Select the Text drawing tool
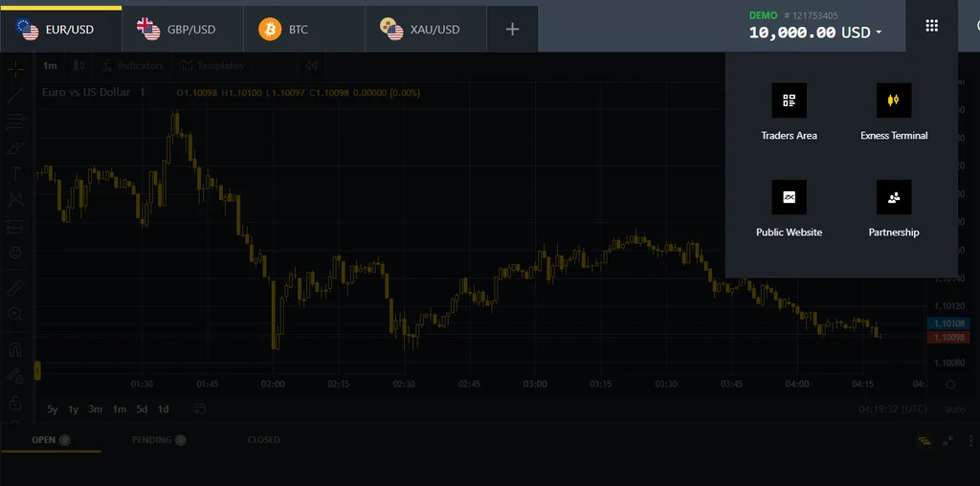This screenshot has height=486, width=980. coord(15,174)
